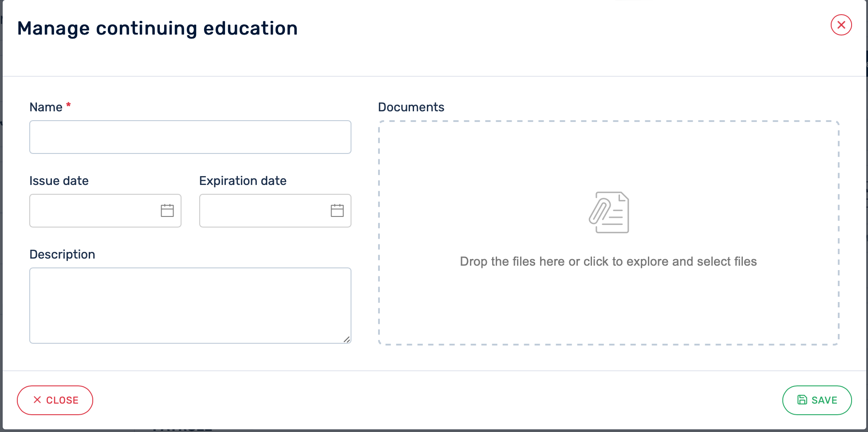Click the floppy disk icon in Save
Screen dimensions: 868x432
pos(802,400)
